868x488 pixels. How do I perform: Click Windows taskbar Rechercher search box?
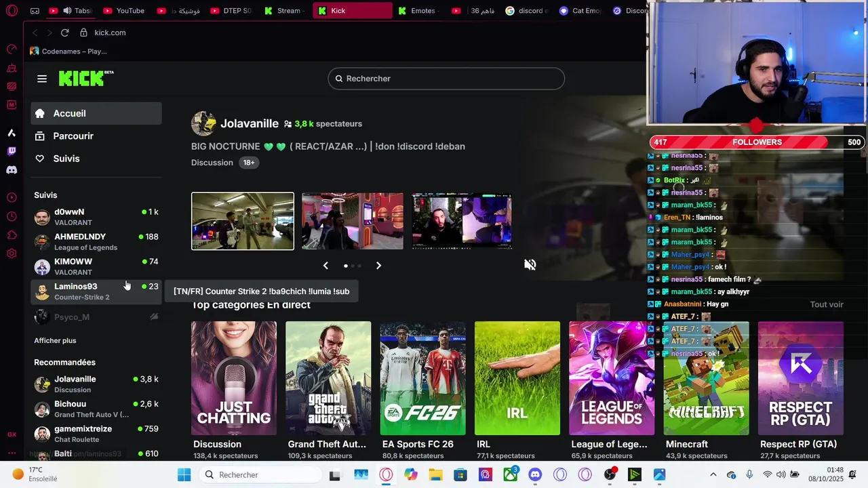click(x=261, y=474)
